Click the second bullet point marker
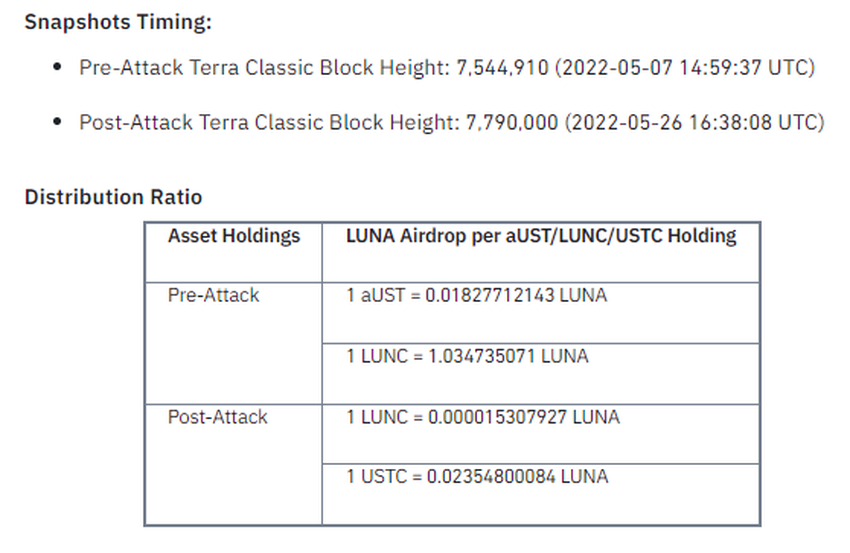The height and width of the screenshot is (553, 850). click(x=57, y=121)
